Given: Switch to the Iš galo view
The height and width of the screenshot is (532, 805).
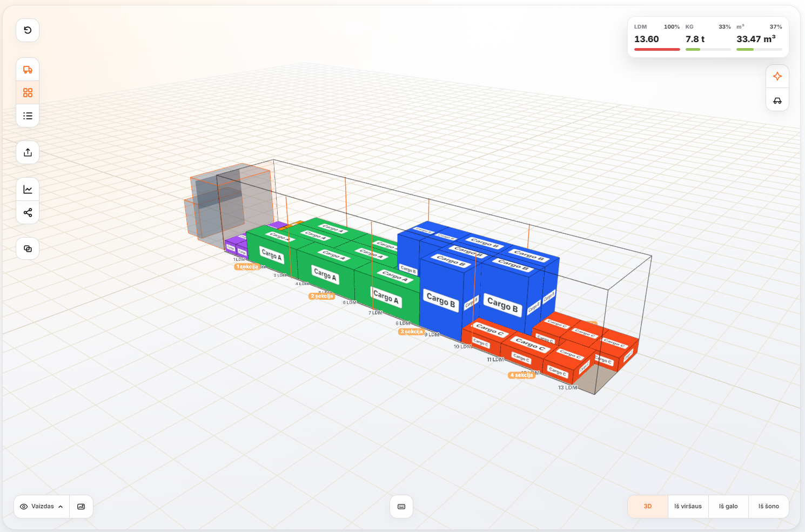Looking at the screenshot, I should click(x=728, y=507).
